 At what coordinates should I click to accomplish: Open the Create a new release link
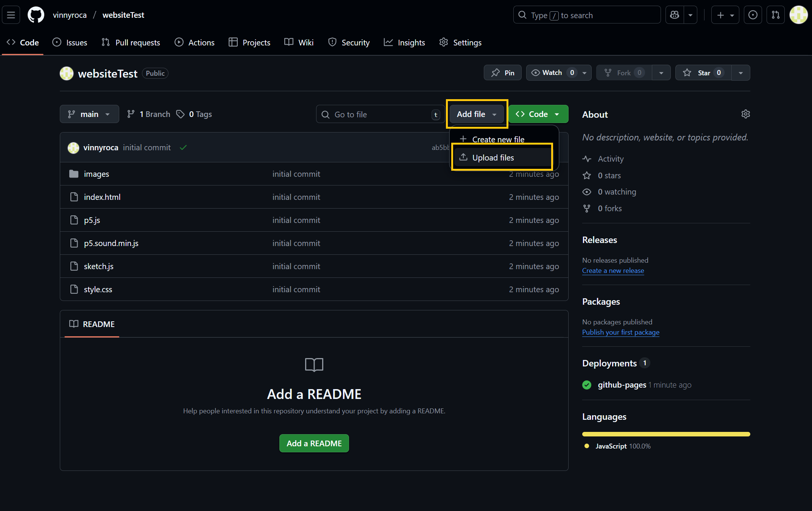(x=613, y=271)
